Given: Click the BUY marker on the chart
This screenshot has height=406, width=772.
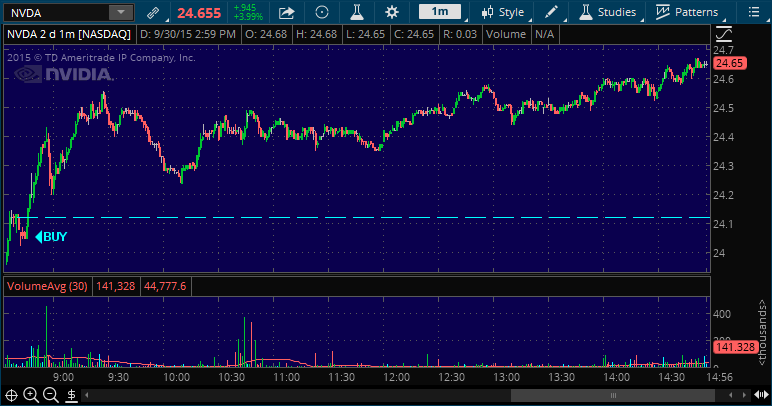Looking at the screenshot, I should tap(52, 237).
